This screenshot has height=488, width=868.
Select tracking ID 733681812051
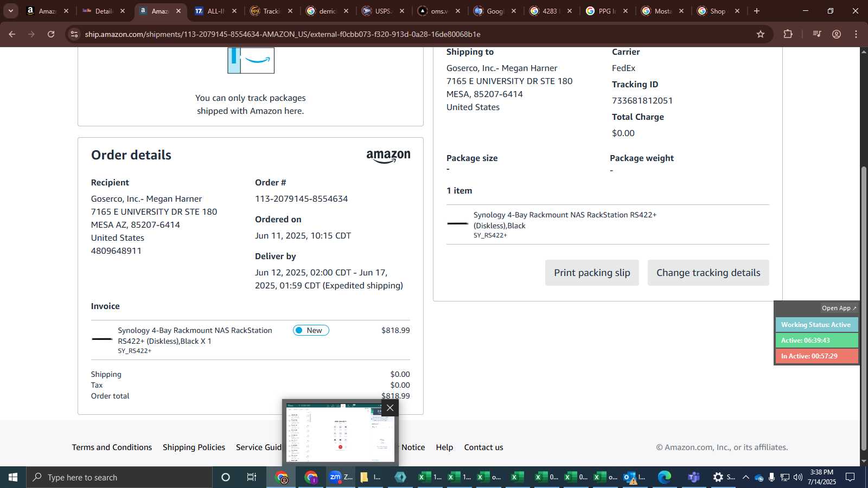tap(642, 100)
